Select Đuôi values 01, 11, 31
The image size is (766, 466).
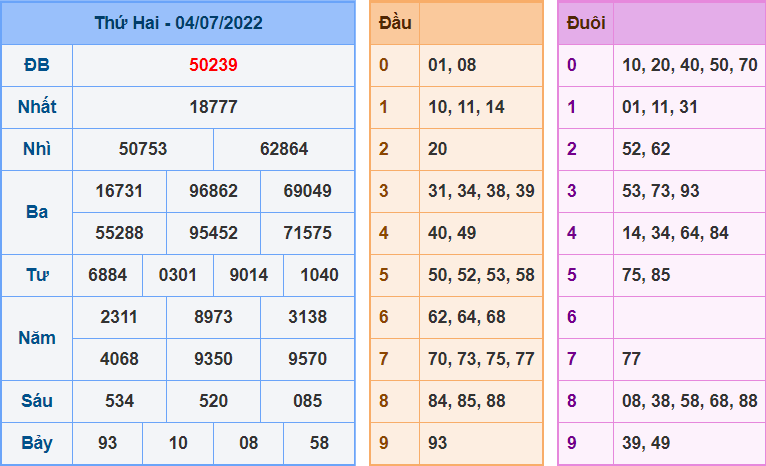660,107
